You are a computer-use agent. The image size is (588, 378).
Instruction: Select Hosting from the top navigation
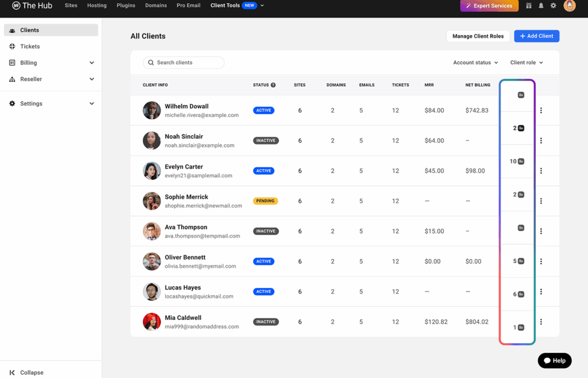[96, 6]
